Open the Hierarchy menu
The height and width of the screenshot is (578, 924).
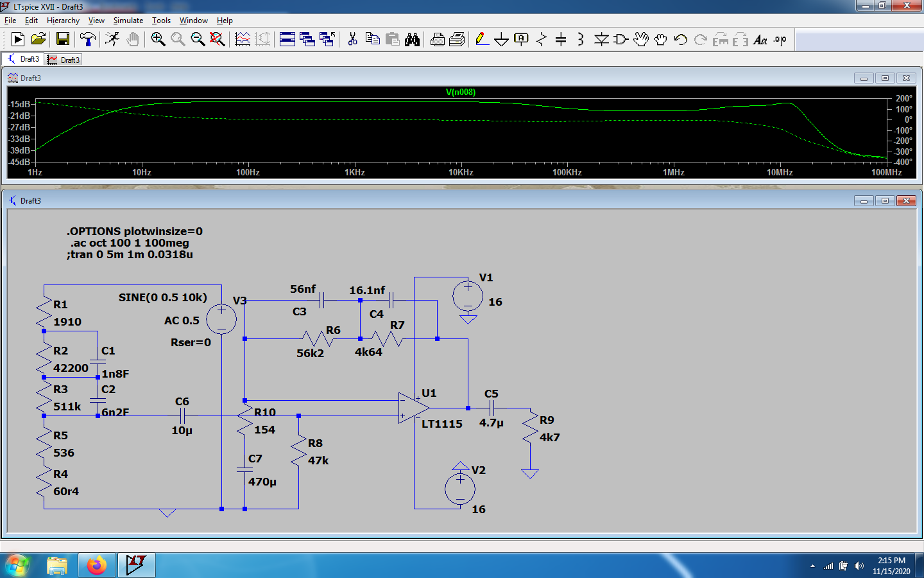pyautogui.click(x=63, y=21)
